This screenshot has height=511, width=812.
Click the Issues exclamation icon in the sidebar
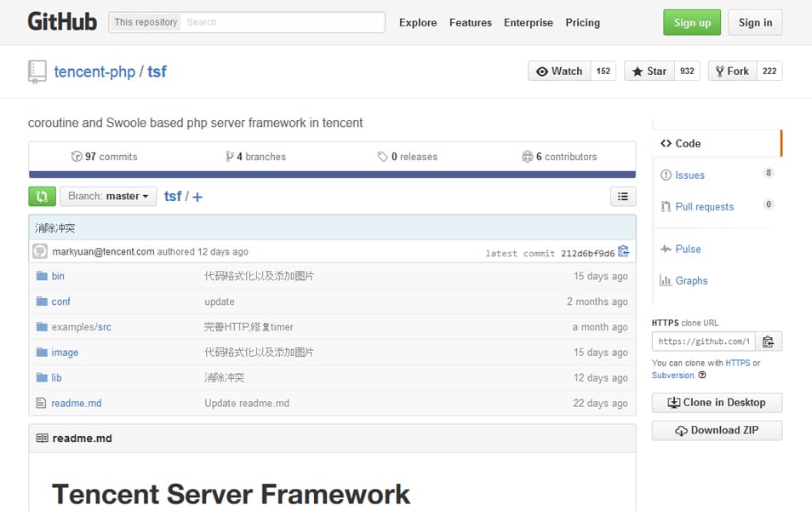tap(666, 175)
